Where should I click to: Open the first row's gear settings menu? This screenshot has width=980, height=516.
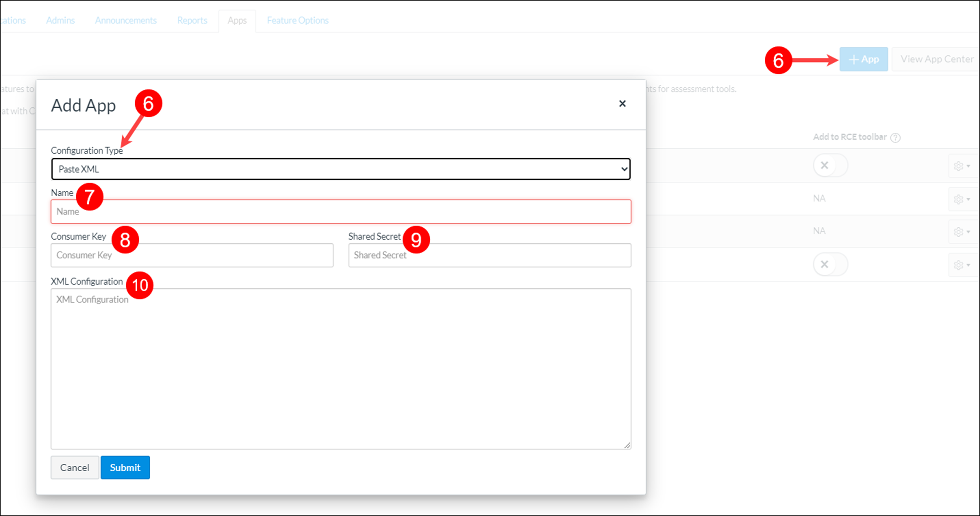961,166
